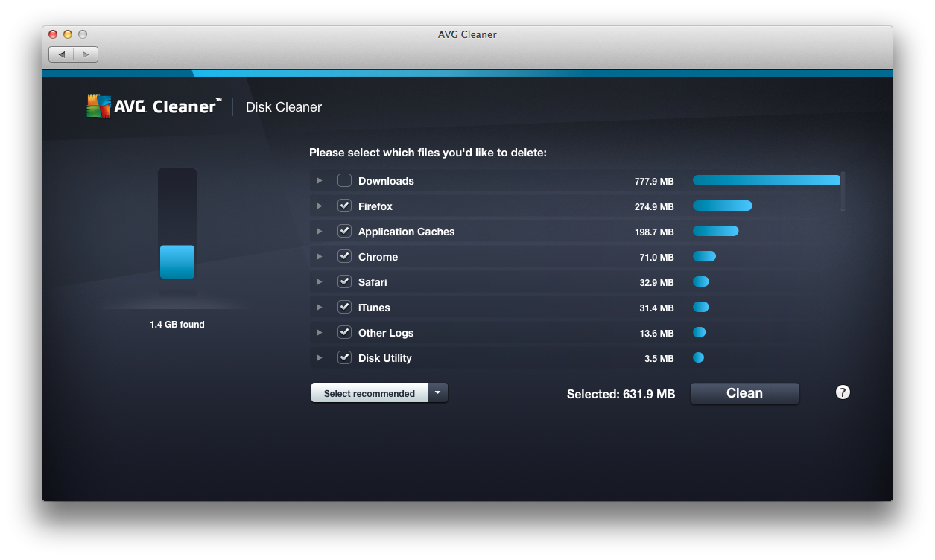Toggle the iTunes checkbox
935x560 pixels.
pyautogui.click(x=344, y=307)
